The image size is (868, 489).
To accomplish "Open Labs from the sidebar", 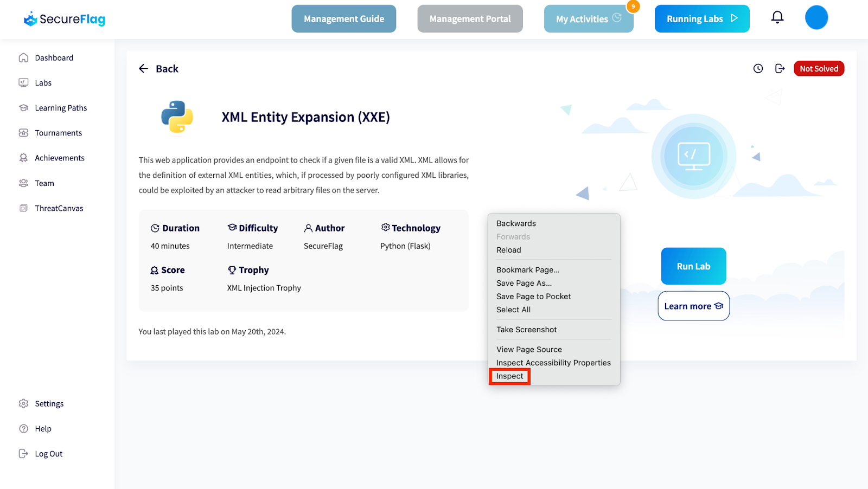I will click(43, 83).
